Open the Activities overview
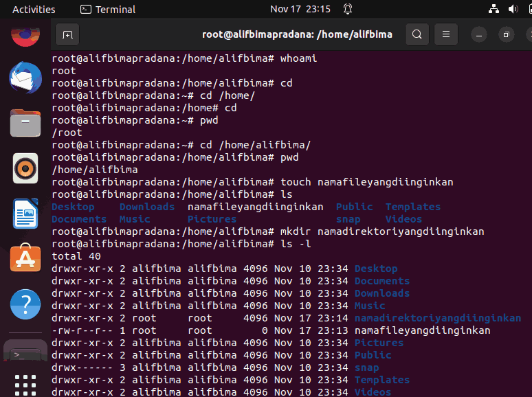The image size is (532, 397). (x=34, y=9)
